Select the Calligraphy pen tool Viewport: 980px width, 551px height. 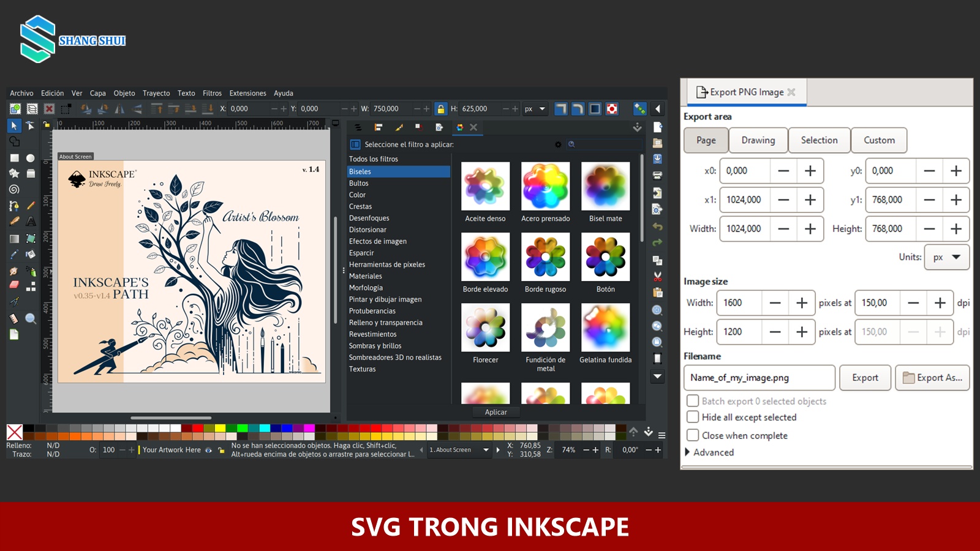pyautogui.click(x=14, y=222)
